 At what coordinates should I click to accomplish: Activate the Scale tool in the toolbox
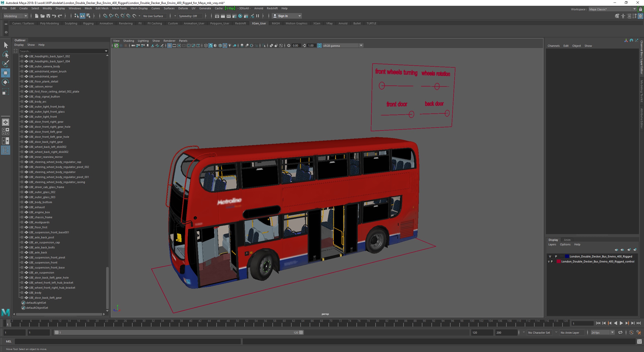6,92
